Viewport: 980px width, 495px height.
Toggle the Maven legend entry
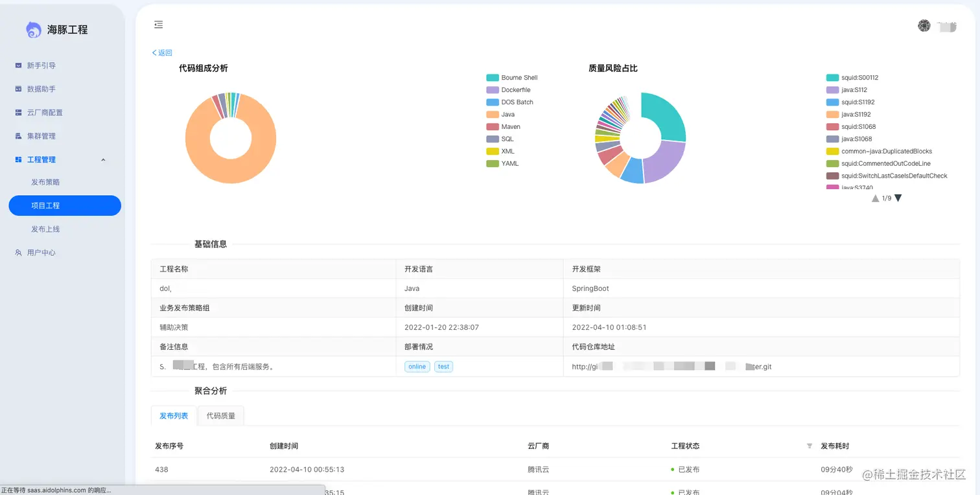pyautogui.click(x=504, y=127)
